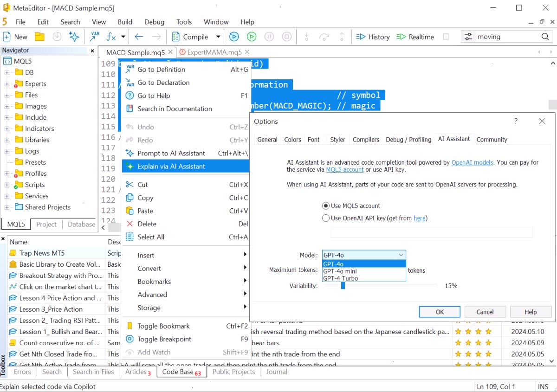The image size is (557, 392).
Task: Click Cancel in the Options dialog
Action: point(485,312)
